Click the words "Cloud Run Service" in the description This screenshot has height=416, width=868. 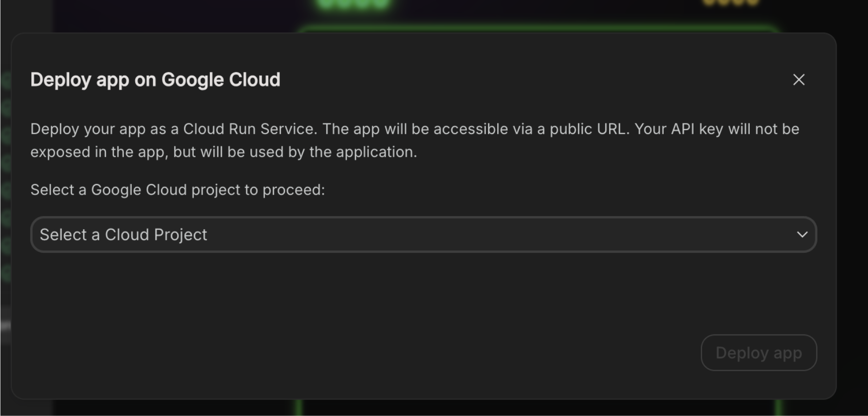tap(249, 129)
